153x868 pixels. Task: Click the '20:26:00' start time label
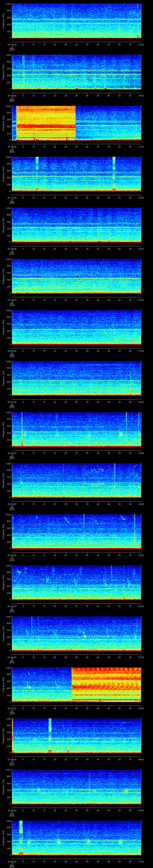12,657
